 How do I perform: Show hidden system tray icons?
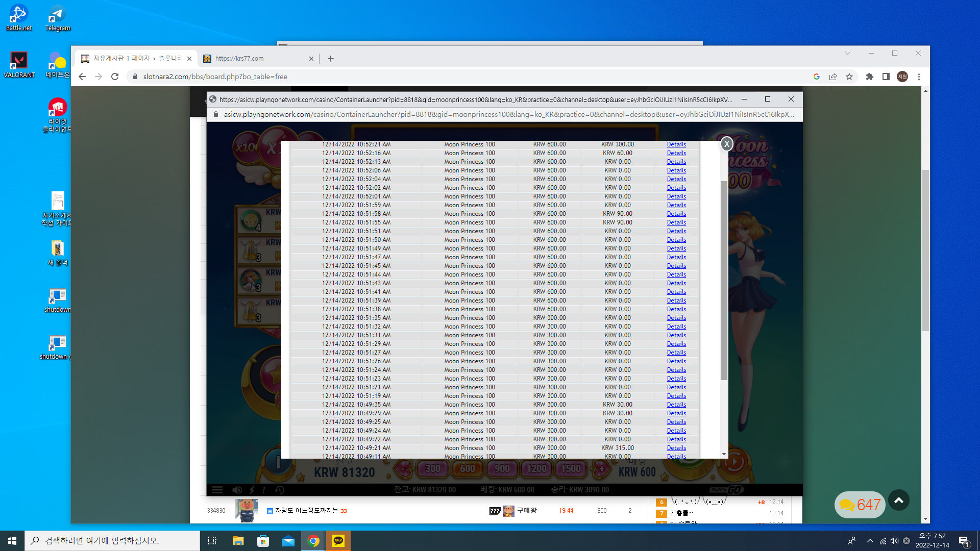coord(870,541)
